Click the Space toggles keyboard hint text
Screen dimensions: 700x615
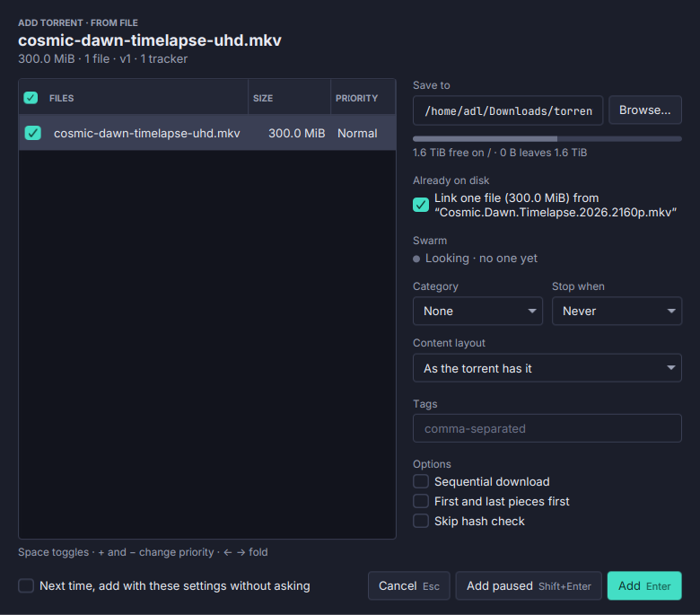(143, 552)
